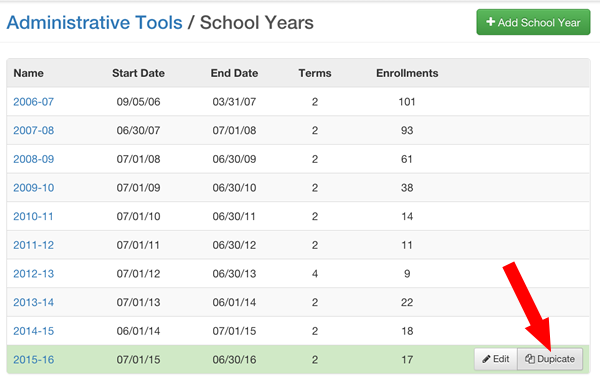Select the 2013-14 school year link
Image resolution: width=600 pixels, height=381 pixels.
pyautogui.click(x=34, y=303)
